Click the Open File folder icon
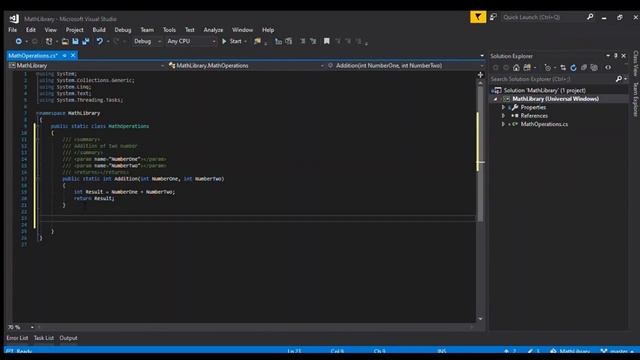This screenshot has height=360, width=640. click(x=65, y=41)
